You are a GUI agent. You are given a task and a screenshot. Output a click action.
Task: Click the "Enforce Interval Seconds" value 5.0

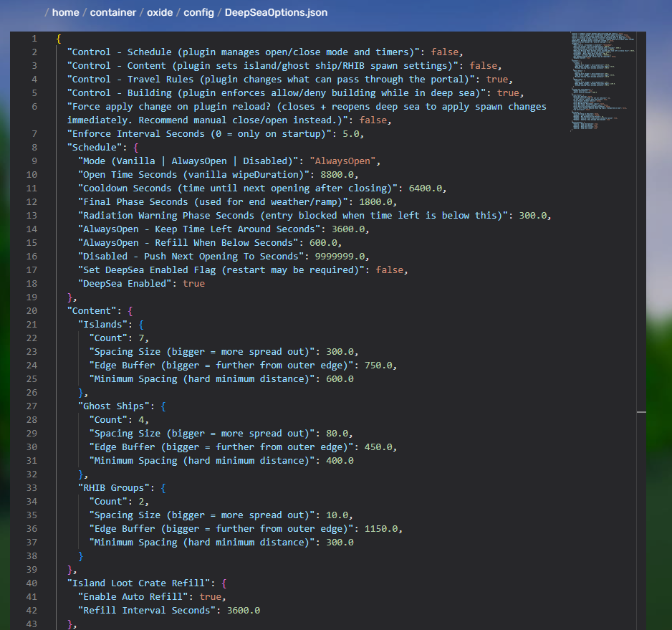pyautogui.click(x=351, y=133)
